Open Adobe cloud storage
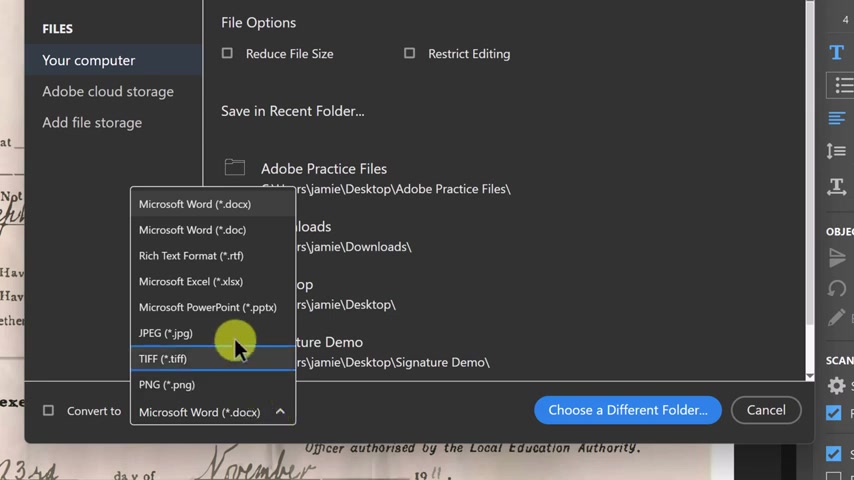The height and width of the screenshot is (480, 854). (108, 92)
